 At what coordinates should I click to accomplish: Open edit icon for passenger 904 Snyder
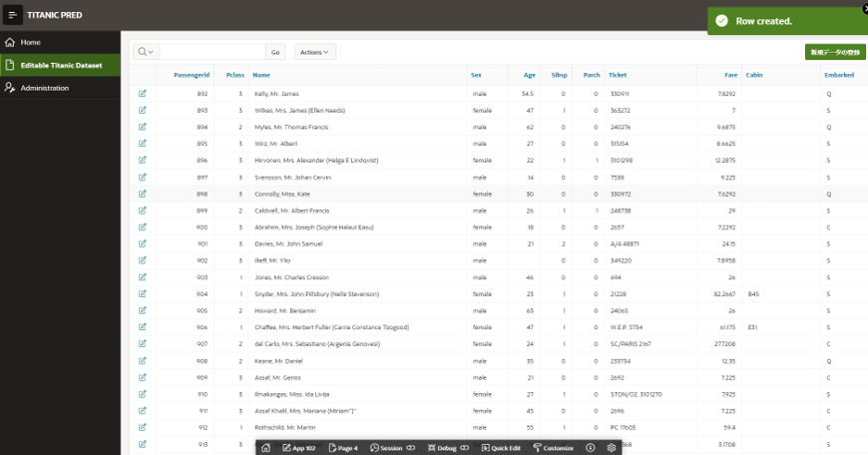(143, 294)
